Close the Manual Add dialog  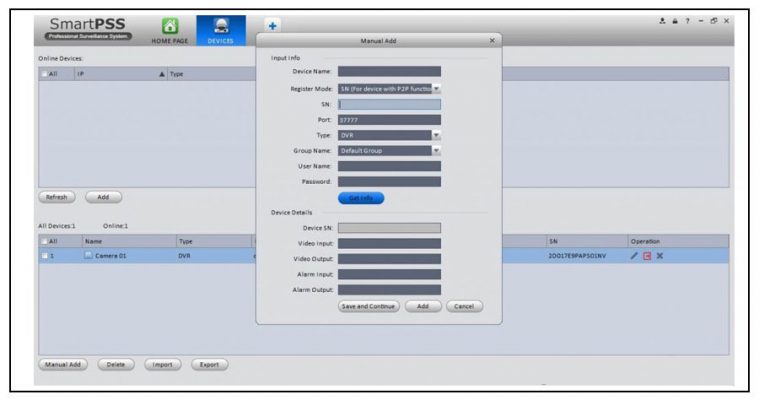491,40
